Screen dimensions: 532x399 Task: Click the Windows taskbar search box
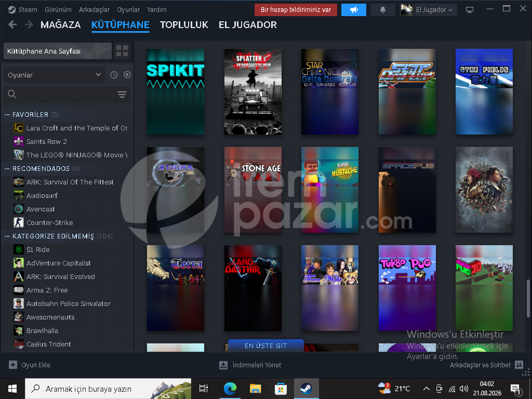[x=108, y=389]
